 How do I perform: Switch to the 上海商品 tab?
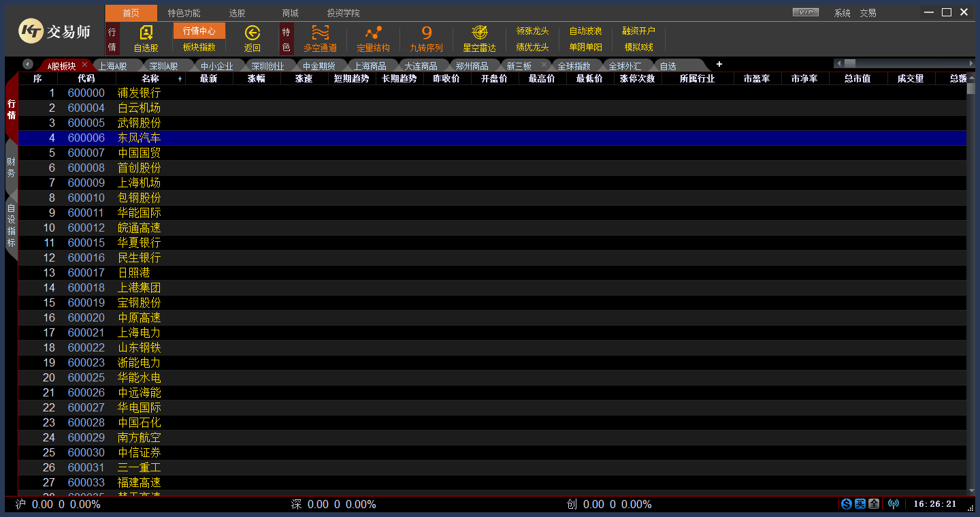click(x=370, y=66)
